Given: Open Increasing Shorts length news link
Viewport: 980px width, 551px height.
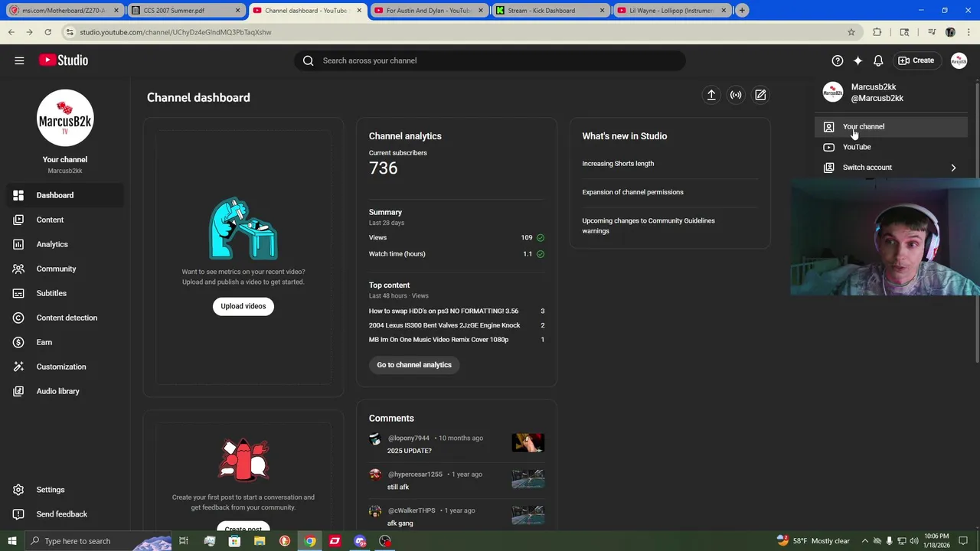Looking at the screenshot, I should coord(618,164).
